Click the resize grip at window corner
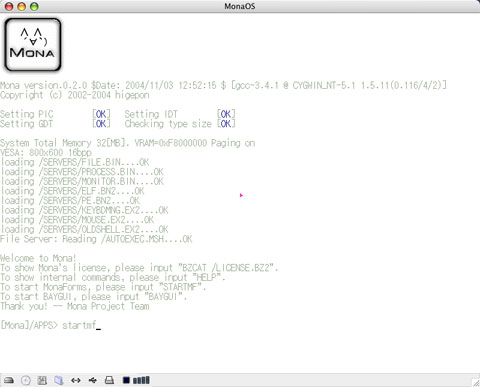Viewport: 480px width, 387px height. (x=476, y=383)
